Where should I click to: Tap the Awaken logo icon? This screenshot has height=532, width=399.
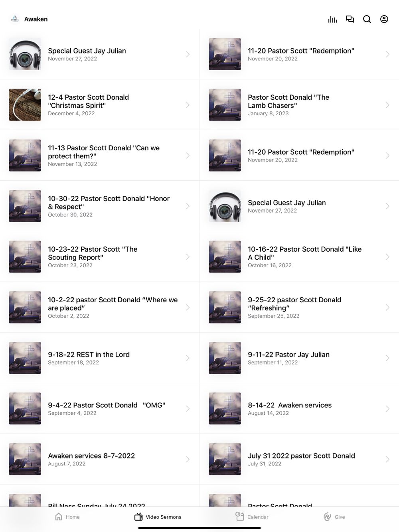pos(15,19)
